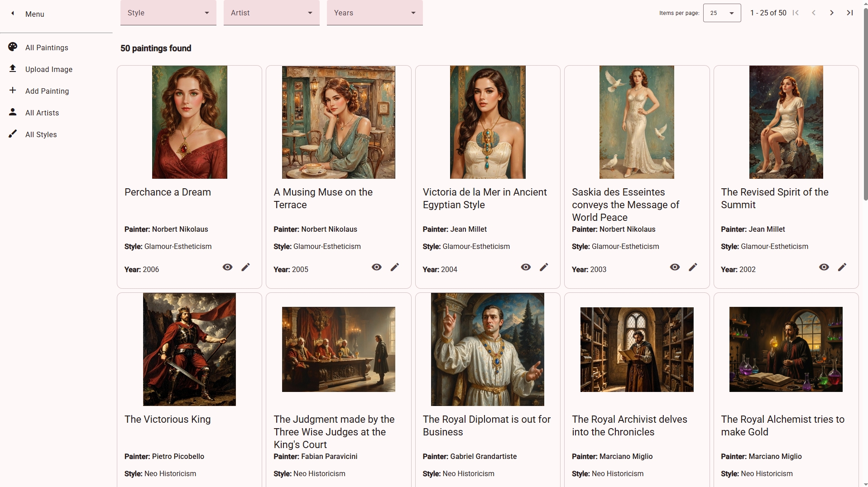This screenshot has width=868, height=487.
Task: Expand the Artist filter dropdown
Action: point(271,13)
